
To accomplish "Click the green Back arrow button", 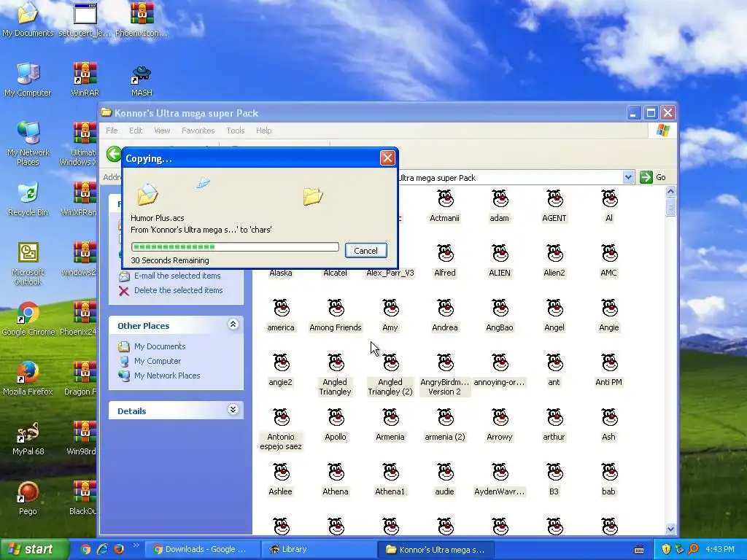I will 114,155.
